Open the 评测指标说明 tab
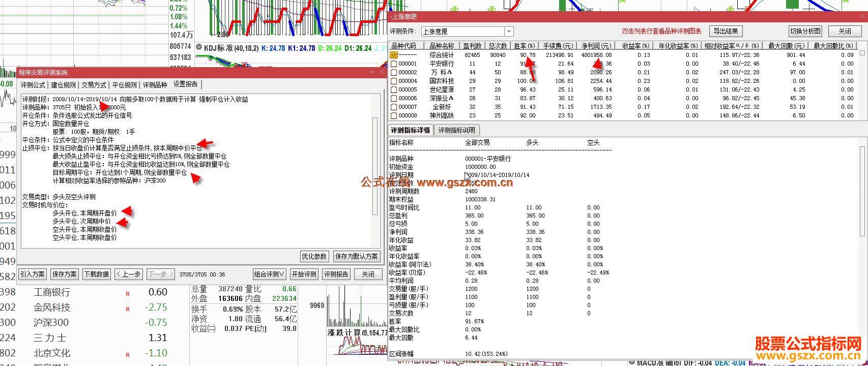The image size is (868, 366). [457, 130]
